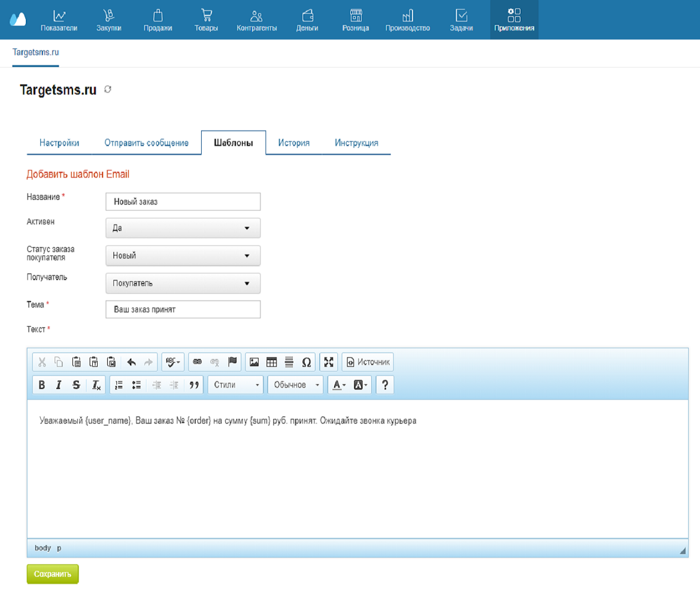Click the logo in the navigation bar
The image size is (700, 590).
(18, 20)
